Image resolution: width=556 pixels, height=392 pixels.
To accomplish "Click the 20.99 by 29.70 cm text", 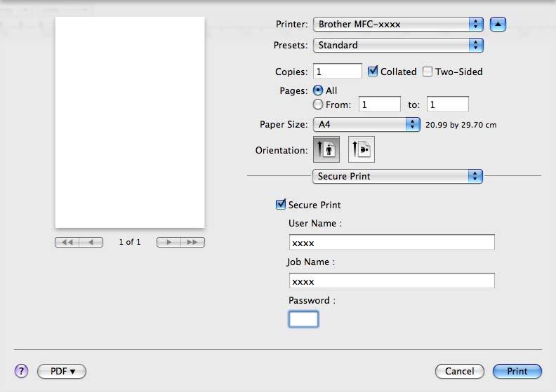I will [461, 125].
